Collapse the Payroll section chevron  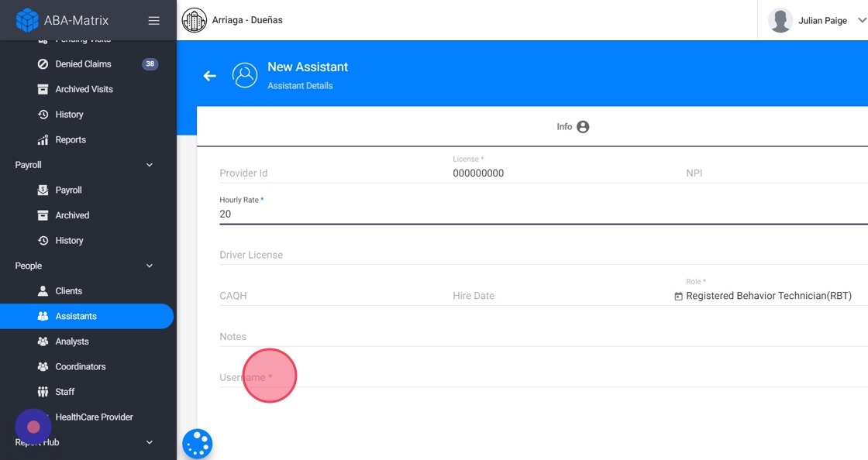coord(150,165)
